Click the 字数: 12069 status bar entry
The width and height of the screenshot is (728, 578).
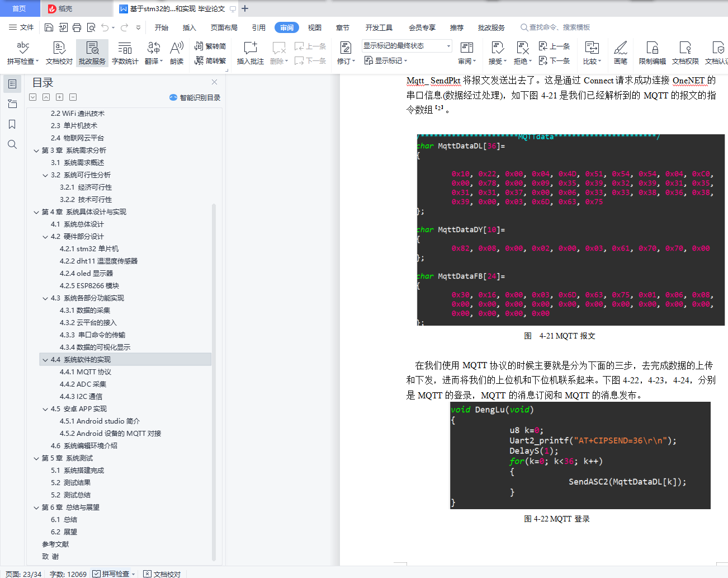tap(68, 574)
